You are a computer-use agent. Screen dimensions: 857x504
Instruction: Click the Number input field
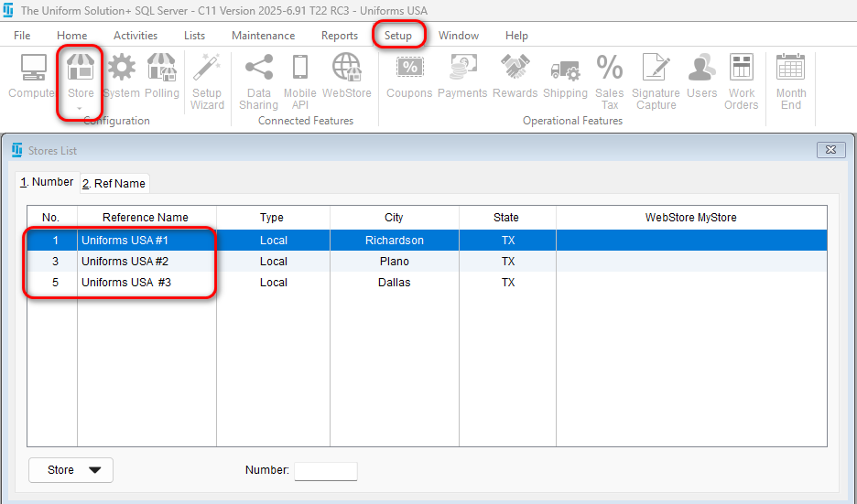325,471
